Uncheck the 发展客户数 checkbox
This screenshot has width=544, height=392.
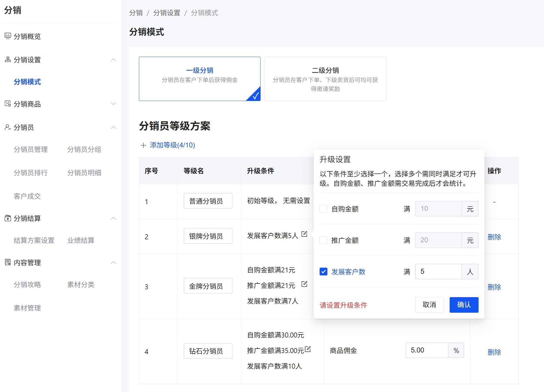click(323, 272)
